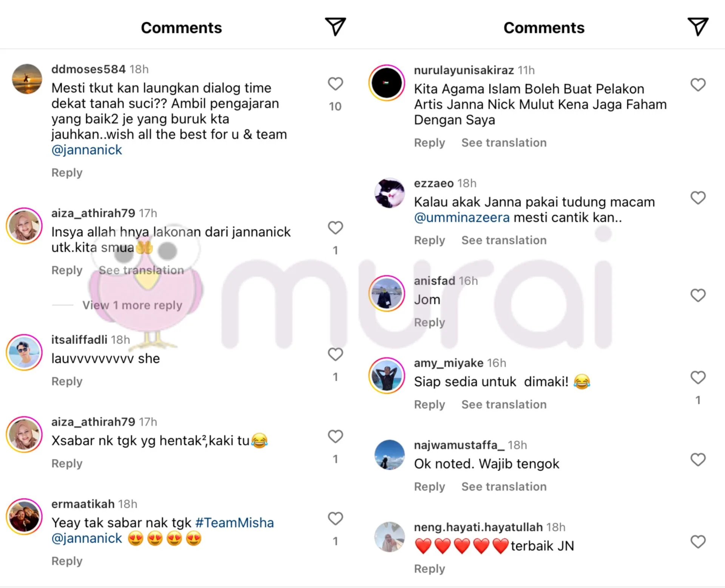Image resolution: width=725 pixels, height=588 pixels.
Task: Like amy_miyake's 'Siap sedia' comment
Action: [698, 377]
